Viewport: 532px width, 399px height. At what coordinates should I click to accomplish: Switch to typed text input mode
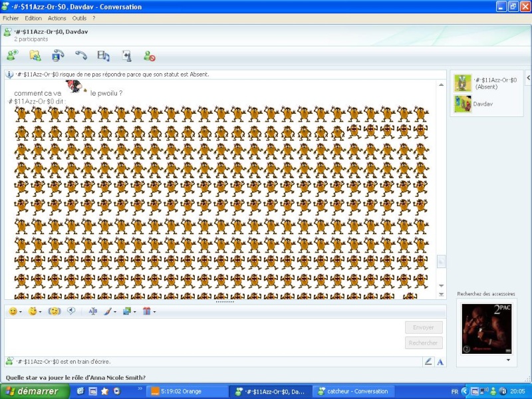[440, 362]
